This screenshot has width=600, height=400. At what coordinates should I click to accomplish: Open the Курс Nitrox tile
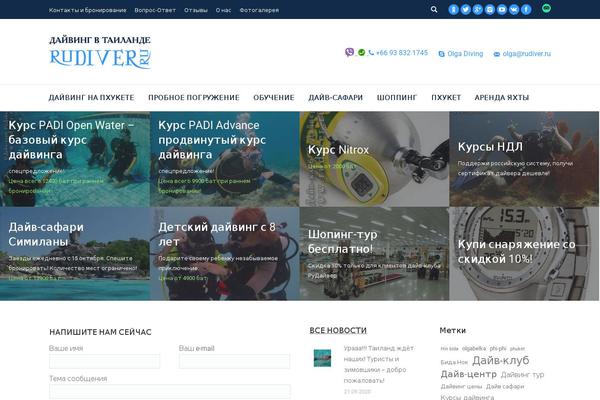click(x=374, y=159)
